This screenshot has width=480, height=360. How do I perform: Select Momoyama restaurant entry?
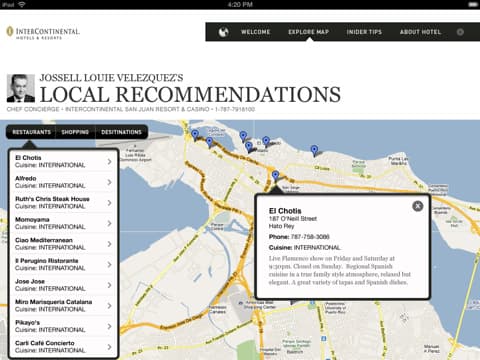tap(63, 223)
